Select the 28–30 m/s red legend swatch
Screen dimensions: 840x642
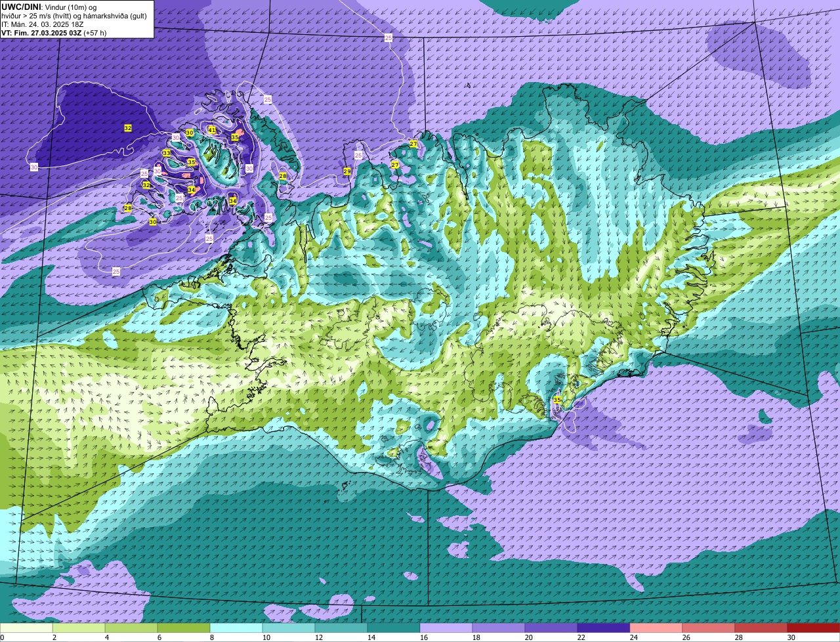(x=761, y=628)
